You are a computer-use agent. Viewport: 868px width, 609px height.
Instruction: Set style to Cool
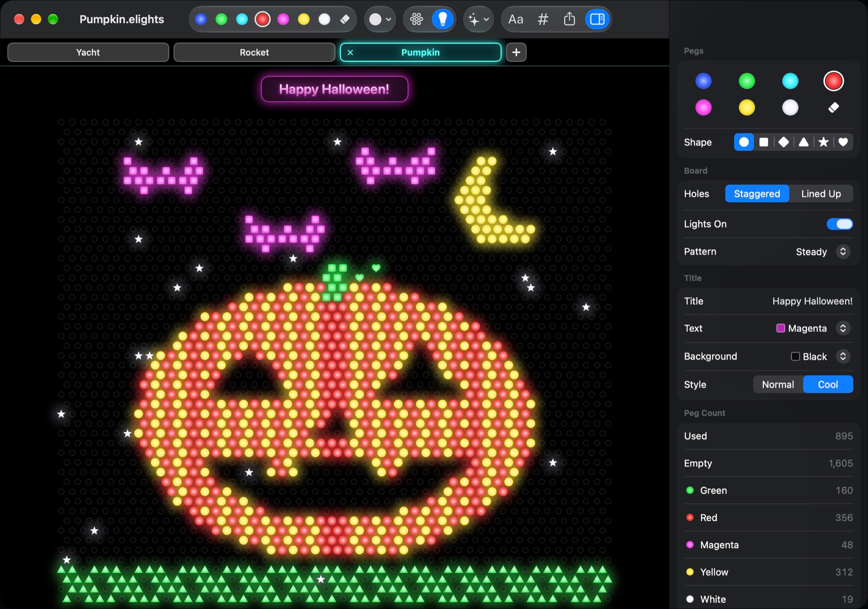828,384
